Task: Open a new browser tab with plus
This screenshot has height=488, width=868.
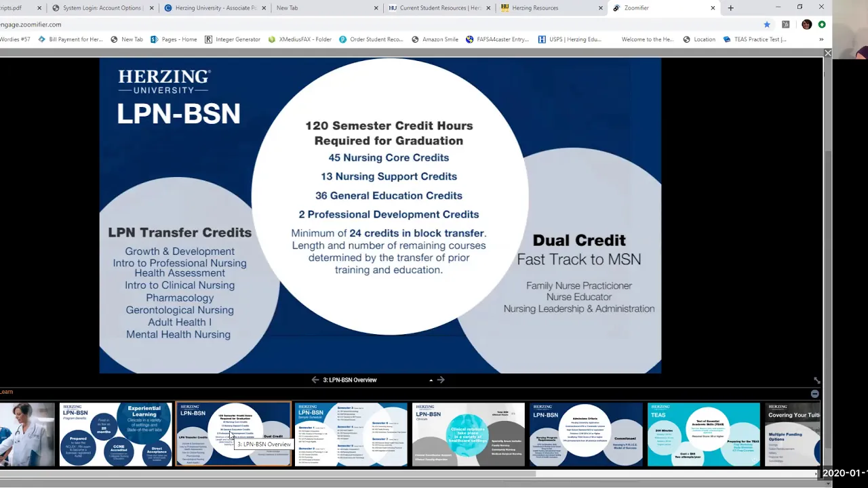Action: pos(730,8)
